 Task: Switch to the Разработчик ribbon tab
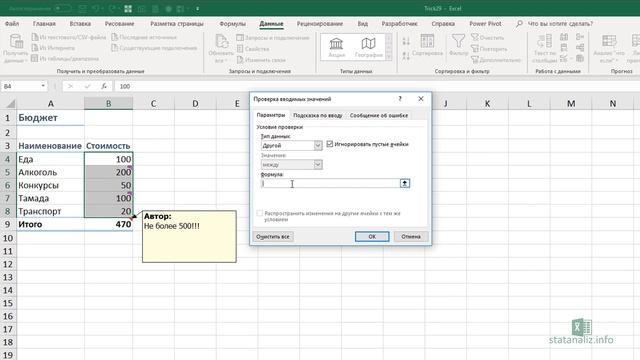[x=399, y=24]
